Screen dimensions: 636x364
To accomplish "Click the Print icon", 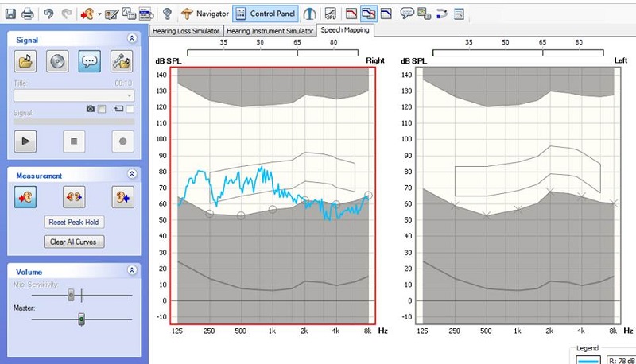I will (x=27, y=14).
